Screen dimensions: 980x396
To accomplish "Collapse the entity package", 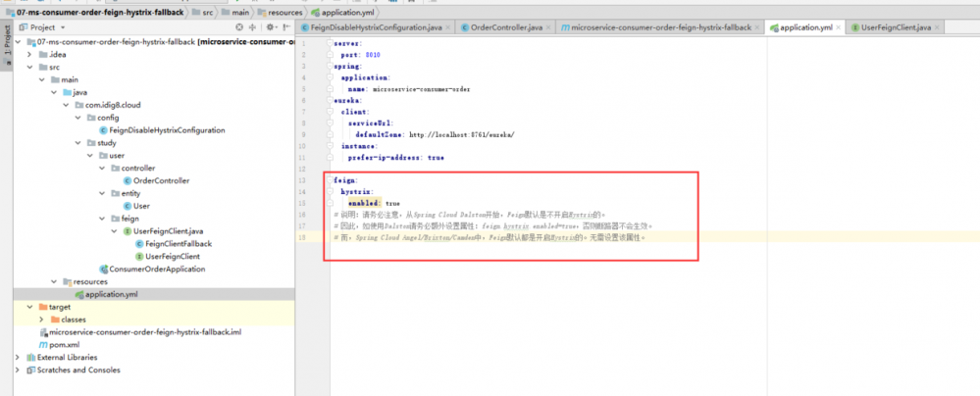I will (x=102, y=194).
